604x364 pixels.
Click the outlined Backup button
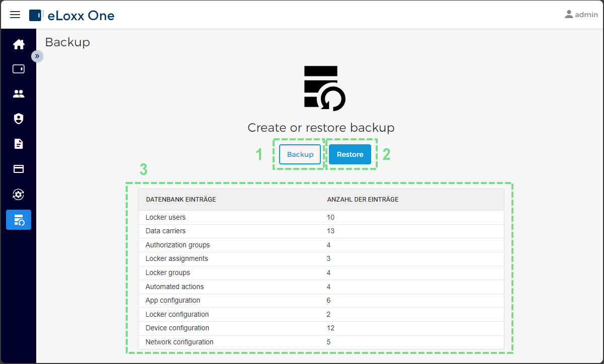(x=300, y=154)
